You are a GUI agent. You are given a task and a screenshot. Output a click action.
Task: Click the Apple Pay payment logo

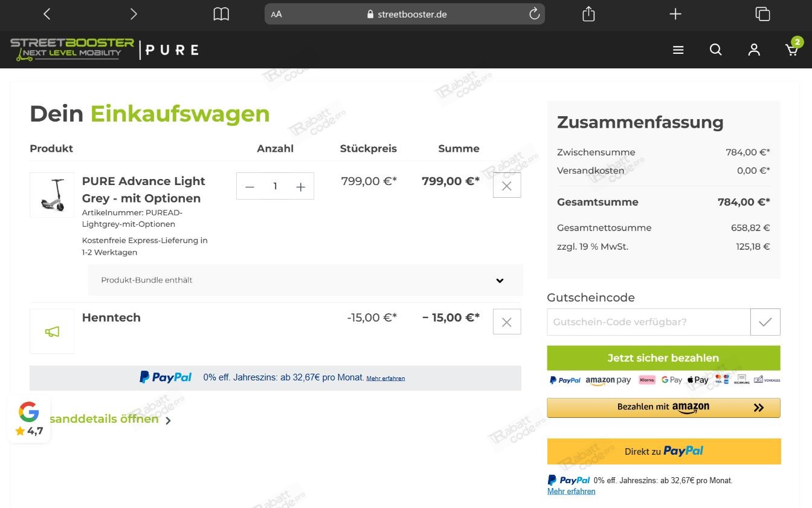tap(698, 380)
